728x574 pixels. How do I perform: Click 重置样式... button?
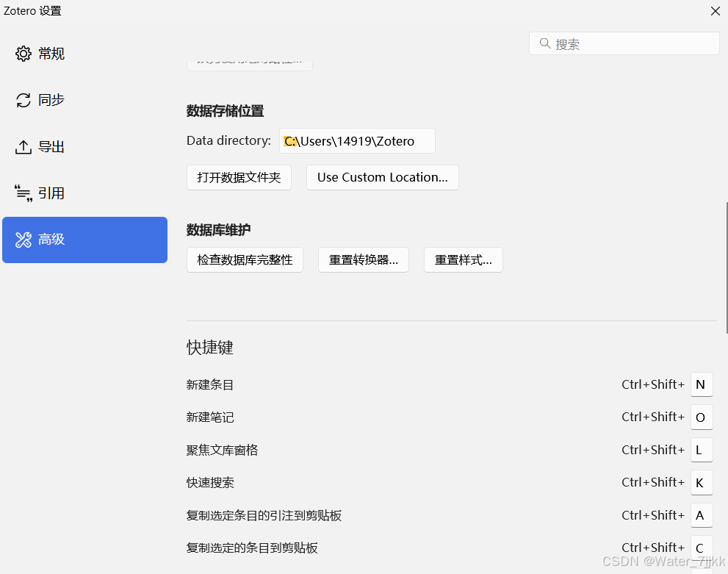tap(464, 259)
